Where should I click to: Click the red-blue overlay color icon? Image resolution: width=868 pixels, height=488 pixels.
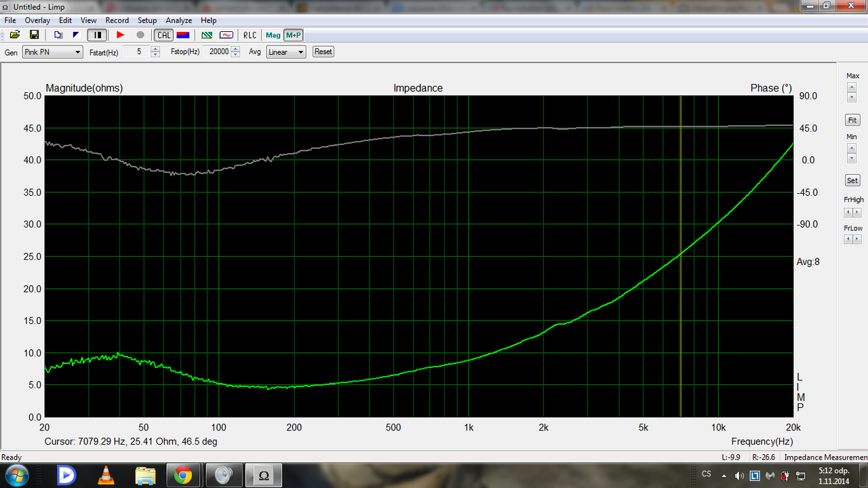pyautogui.click(x=182, y=35)
